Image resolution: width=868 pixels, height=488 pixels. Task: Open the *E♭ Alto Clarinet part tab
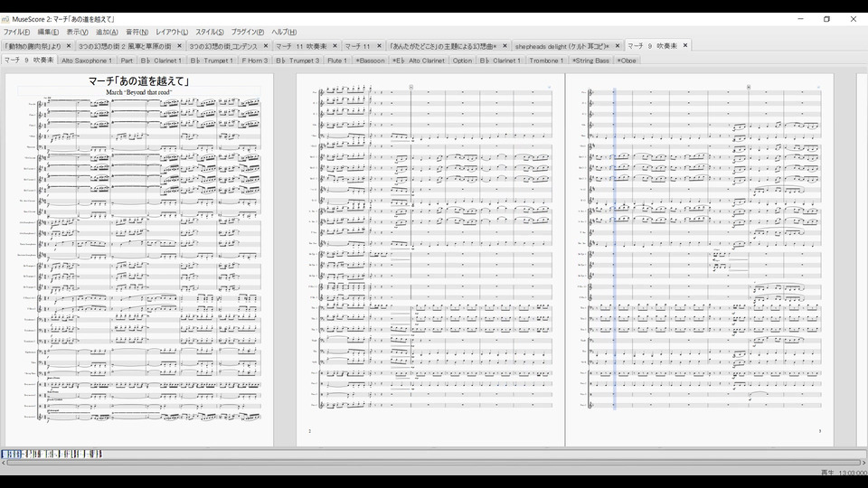coord(419,61)
